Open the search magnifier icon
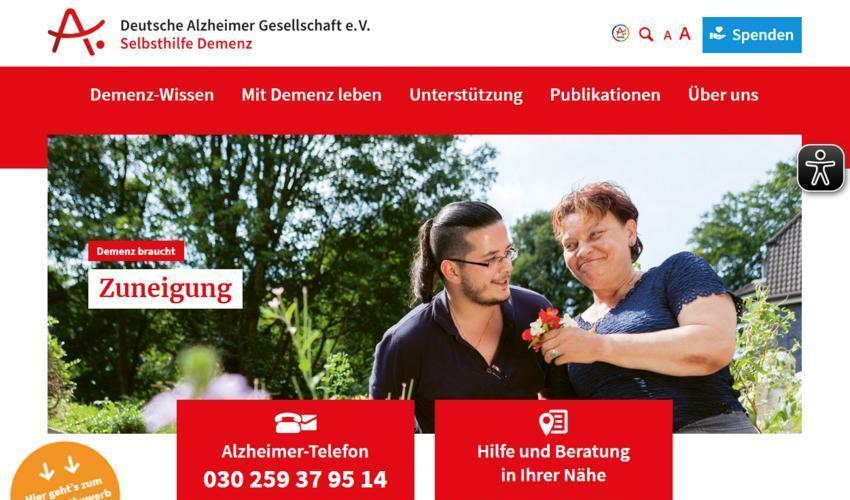The height and width of the screenshot is (500, 850). click(646, 34)
